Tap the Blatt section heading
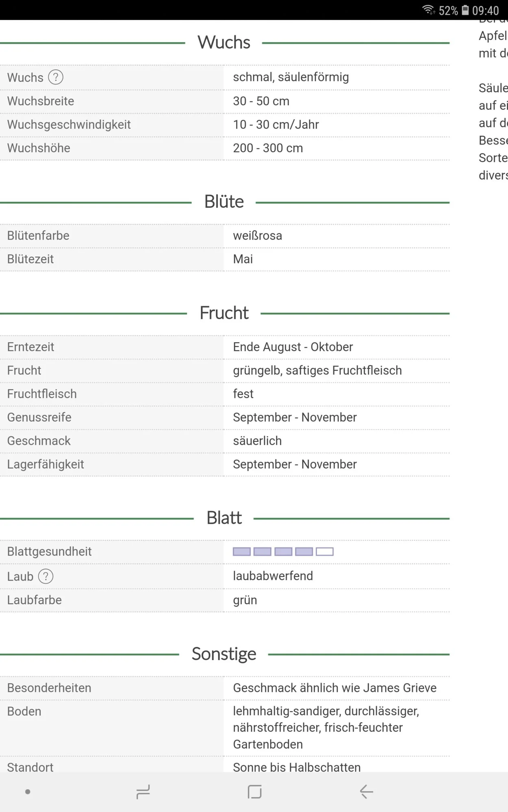 click(224, 518)
